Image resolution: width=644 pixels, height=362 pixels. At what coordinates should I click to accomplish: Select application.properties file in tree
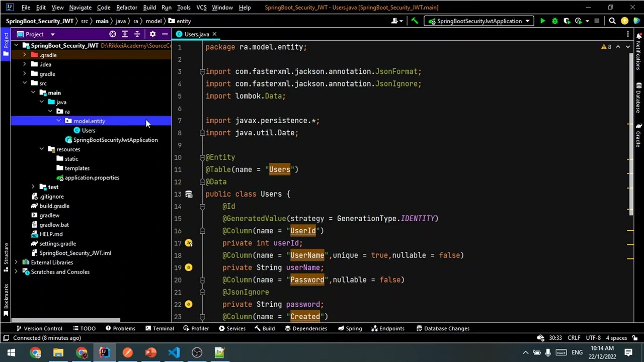click(x=92, y=177)
